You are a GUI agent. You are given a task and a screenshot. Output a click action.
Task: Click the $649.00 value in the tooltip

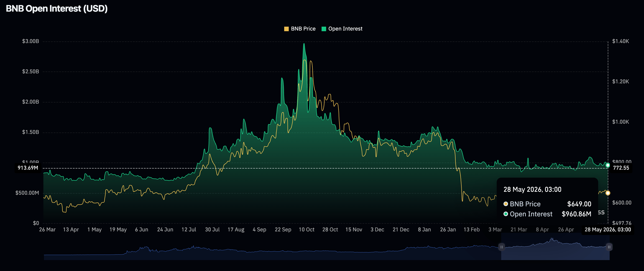click(579, 204)
